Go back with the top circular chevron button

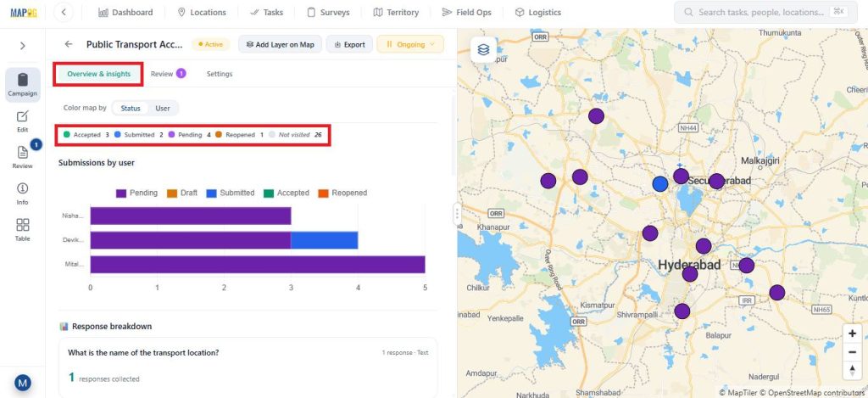coord(64,12)
